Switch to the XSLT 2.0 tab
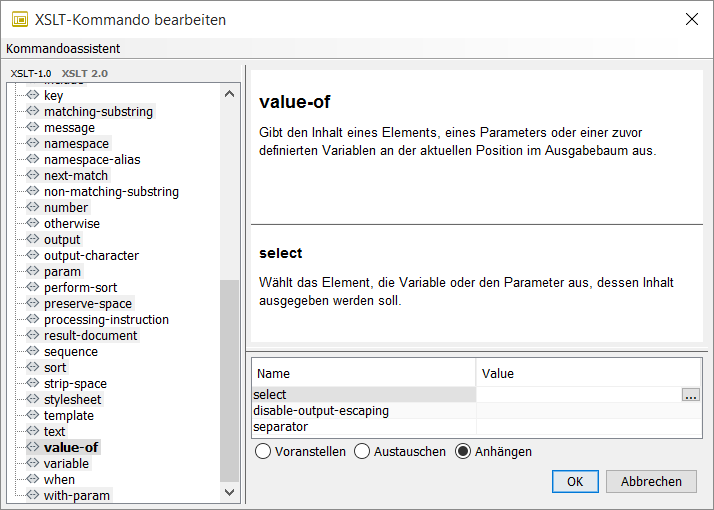 coord(85,73)
